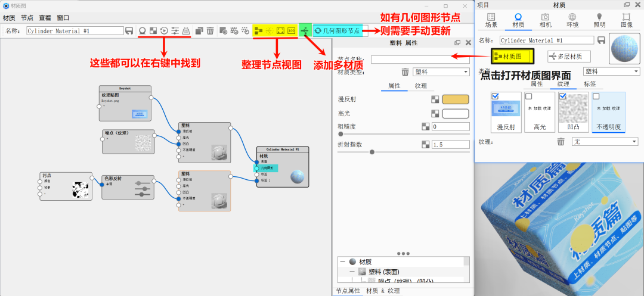Viewport: 644px width, 296px height.
Task: Reset zoom to 100 icon
Action: pos(291,30)
